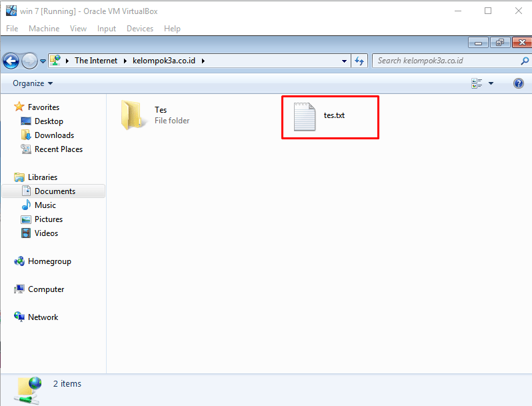Click the Change your view icon
Image resolution: width=532 pixels, height=406 pixels.
pyautogui.click(x=477, y=83)
